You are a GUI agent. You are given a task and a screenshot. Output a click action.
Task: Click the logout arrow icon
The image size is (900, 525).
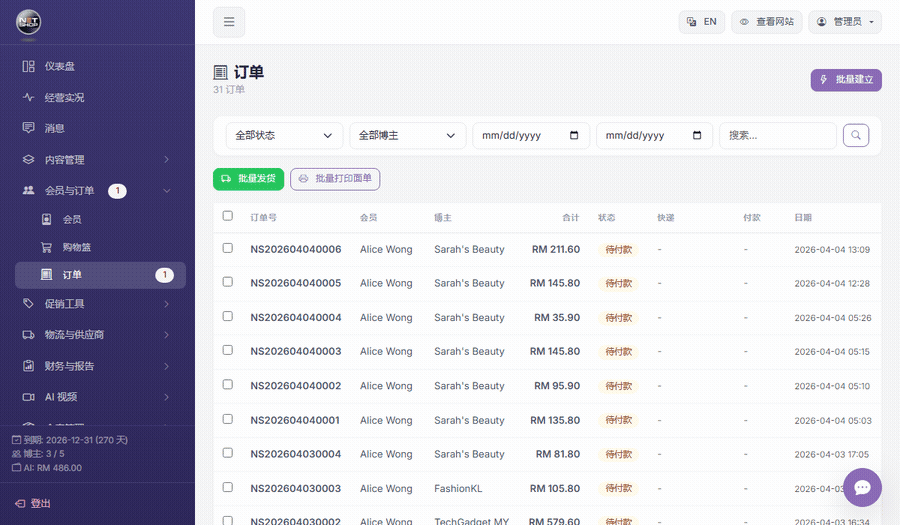coord(20,503)
